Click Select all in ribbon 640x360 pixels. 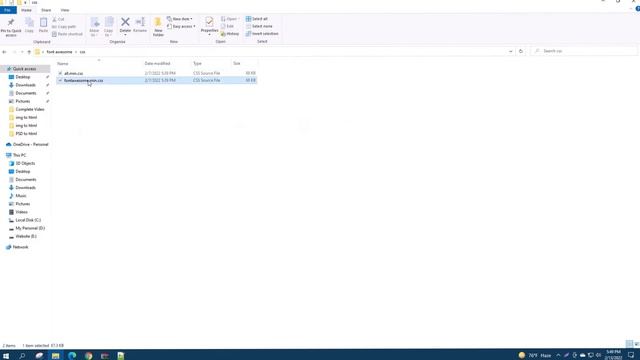(257, 19)
